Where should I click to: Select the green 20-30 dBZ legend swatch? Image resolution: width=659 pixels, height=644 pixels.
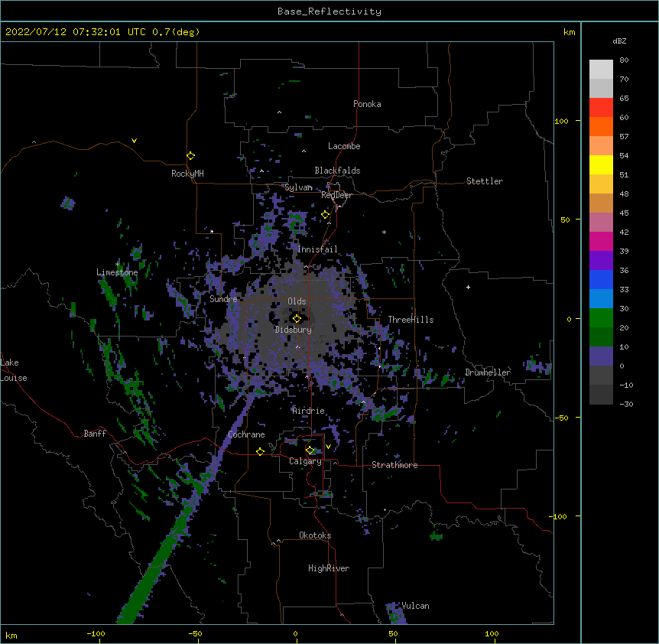point(601,318)
